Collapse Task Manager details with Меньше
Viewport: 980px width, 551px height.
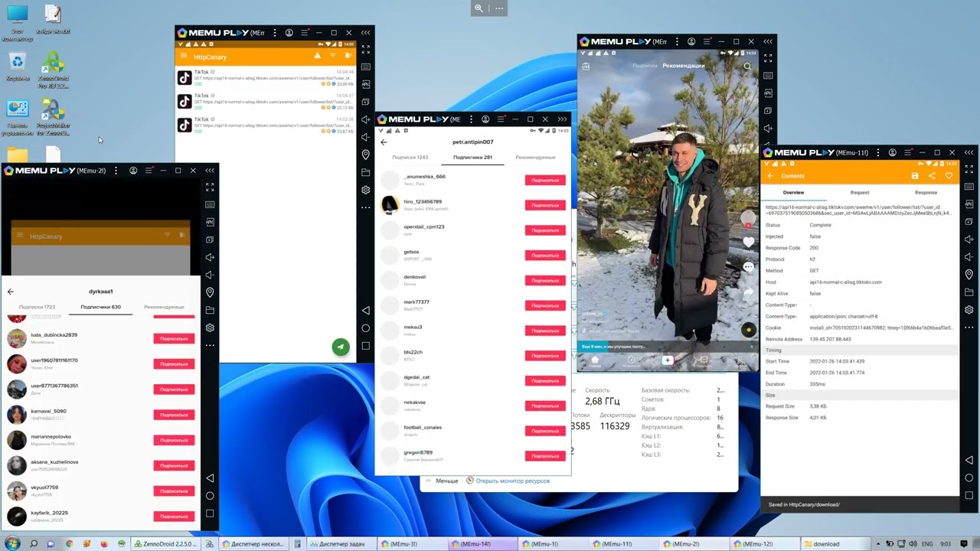point(443,481)
